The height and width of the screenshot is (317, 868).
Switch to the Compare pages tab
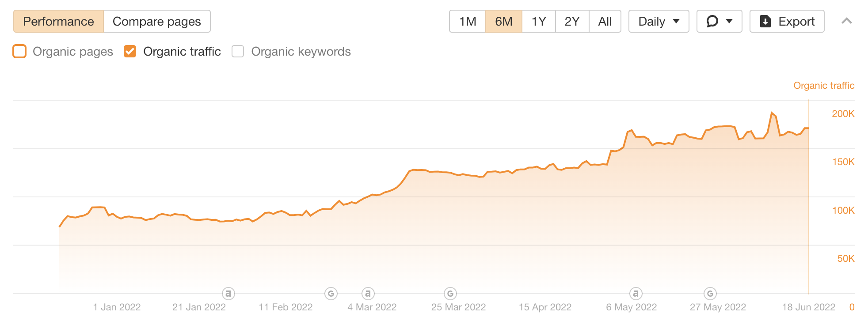click(x=157, y=21)
